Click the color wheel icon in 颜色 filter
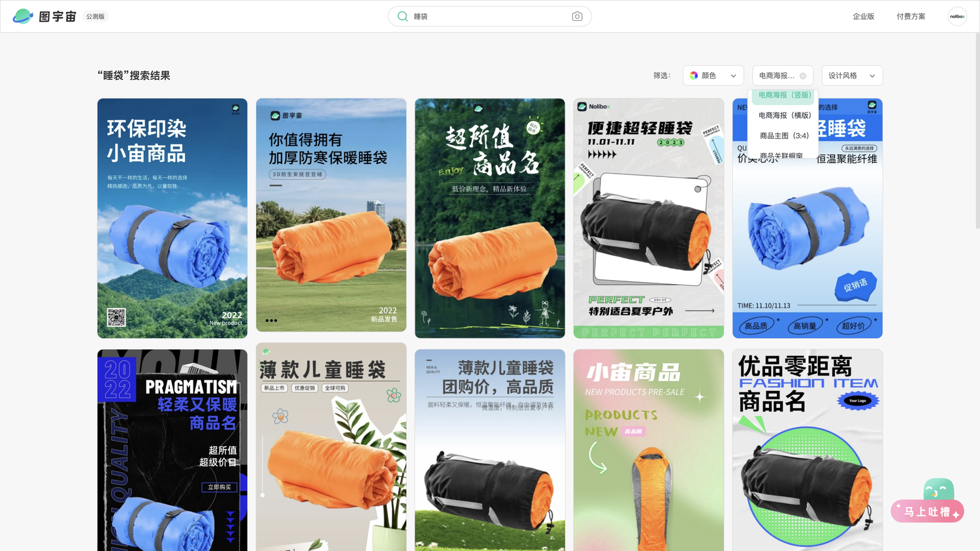This screenshot has height=551, width=980. click(x=694, y=76)
